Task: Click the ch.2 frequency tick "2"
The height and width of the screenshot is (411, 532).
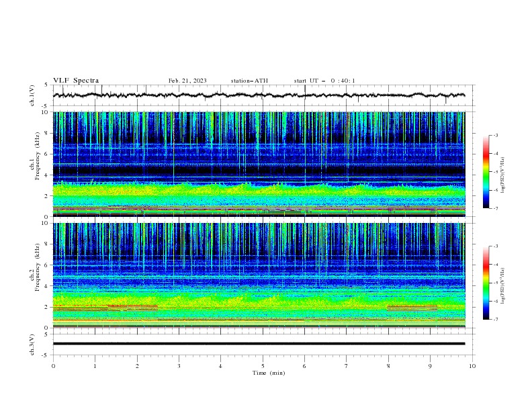Action: pyautogui.click(x=46, y=307)
